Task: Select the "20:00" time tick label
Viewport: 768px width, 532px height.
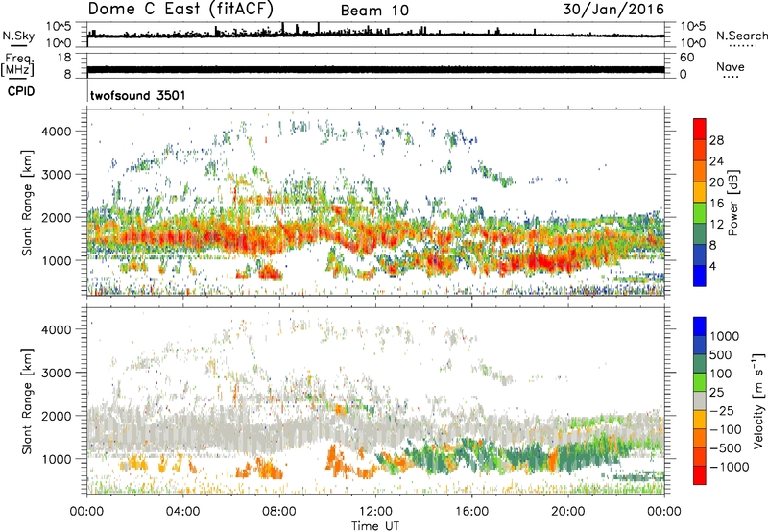Action: (568, 512)
